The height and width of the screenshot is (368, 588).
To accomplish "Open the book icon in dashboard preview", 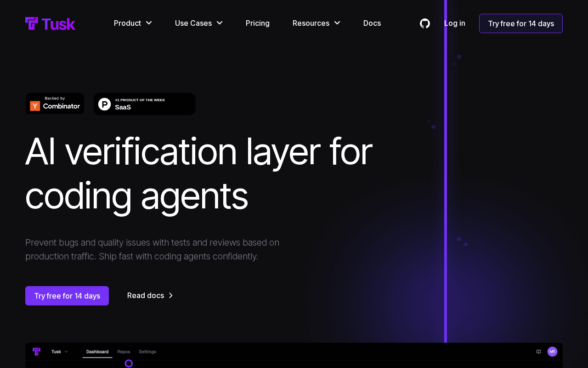I will coord(538,352).
